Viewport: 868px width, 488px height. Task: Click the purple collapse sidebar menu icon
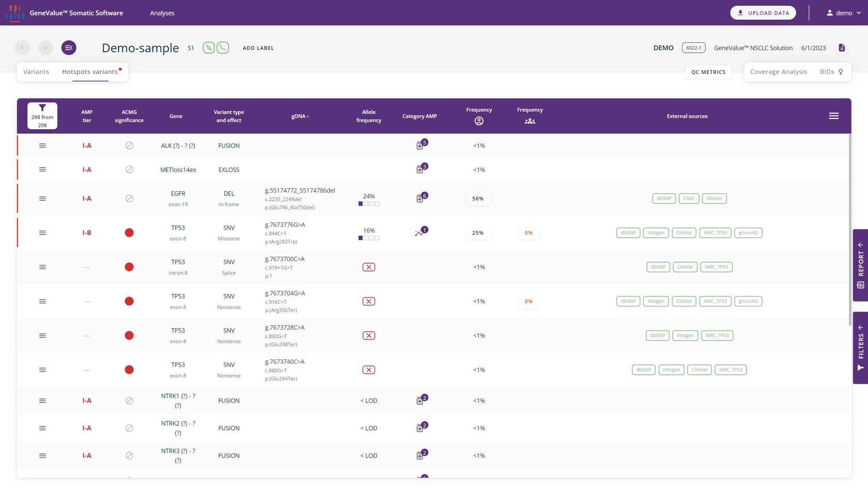pyautogui.click(x=69, y=48)
